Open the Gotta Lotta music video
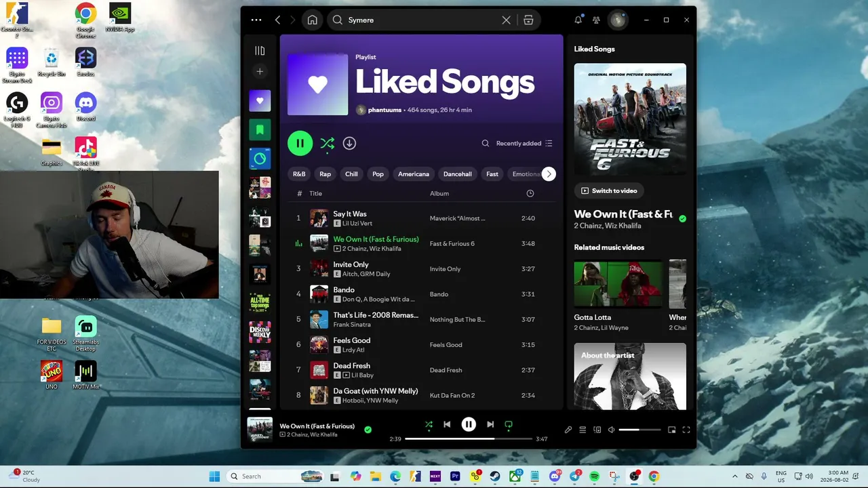868x488 pixels. [x=618, y=284]
